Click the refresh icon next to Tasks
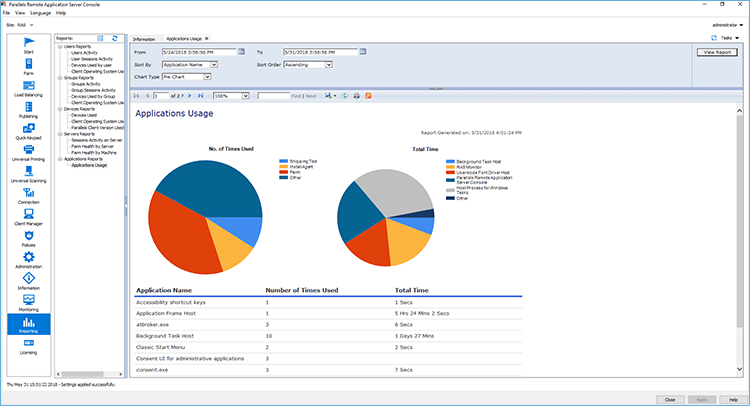This screenshot has height=406, width=750. click(714, 38)
